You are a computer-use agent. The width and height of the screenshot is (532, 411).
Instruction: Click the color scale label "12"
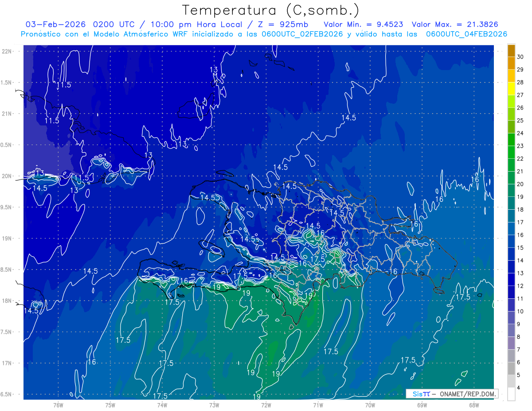(x=521, y=286)
